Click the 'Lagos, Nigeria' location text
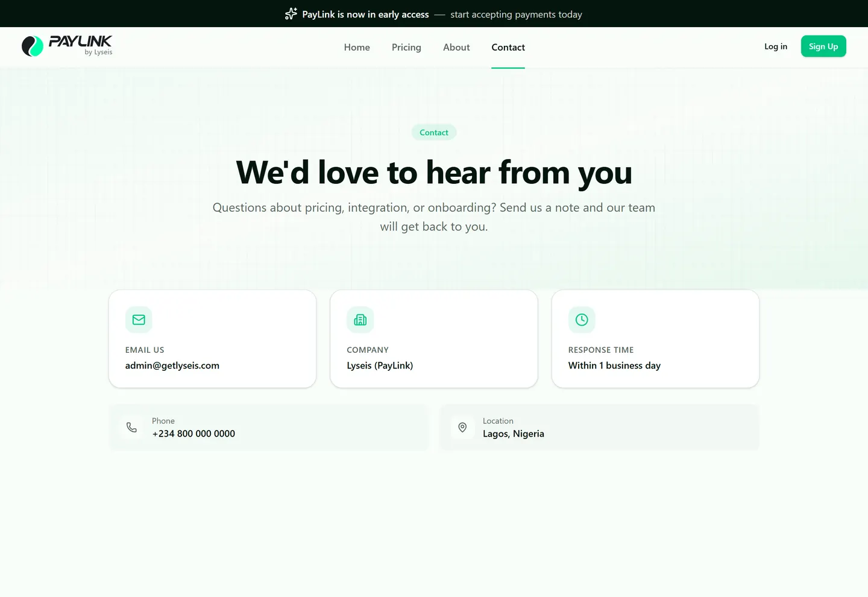This screenshot has width=868, height=597. pyautogui.click(x=514, y=434)
